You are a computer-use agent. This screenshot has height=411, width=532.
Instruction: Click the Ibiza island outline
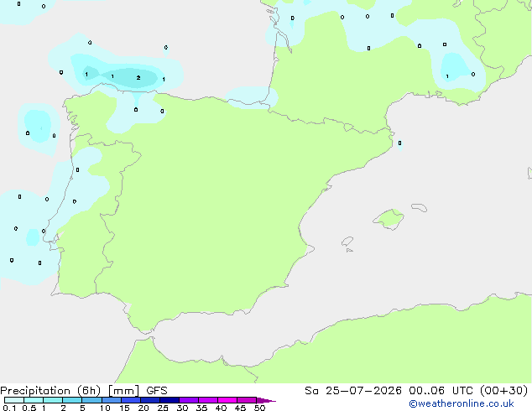(347, 242)
